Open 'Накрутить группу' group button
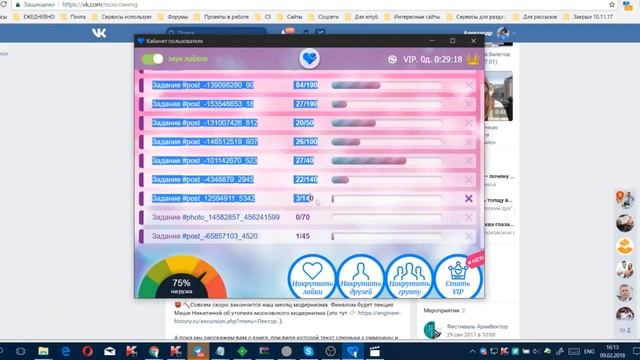The height and width of the screenshot is (360, 640). coord(409,278)
